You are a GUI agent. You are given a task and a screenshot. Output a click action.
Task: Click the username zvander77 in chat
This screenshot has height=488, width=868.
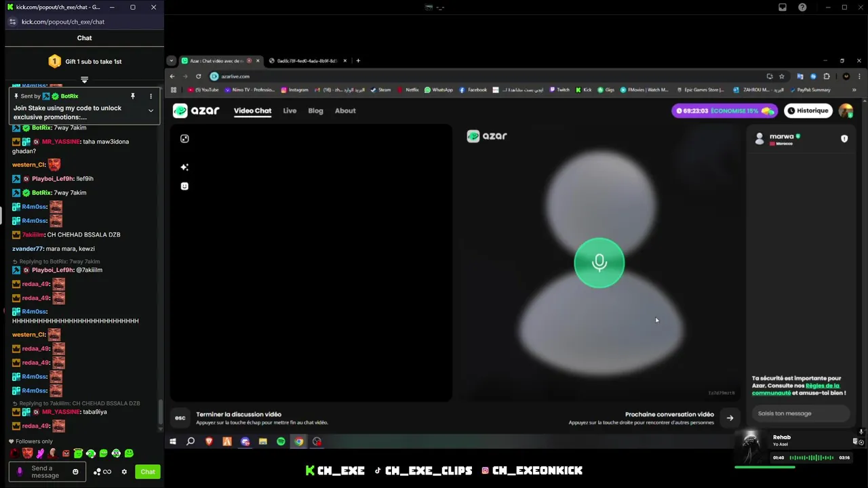pos(28,249)
